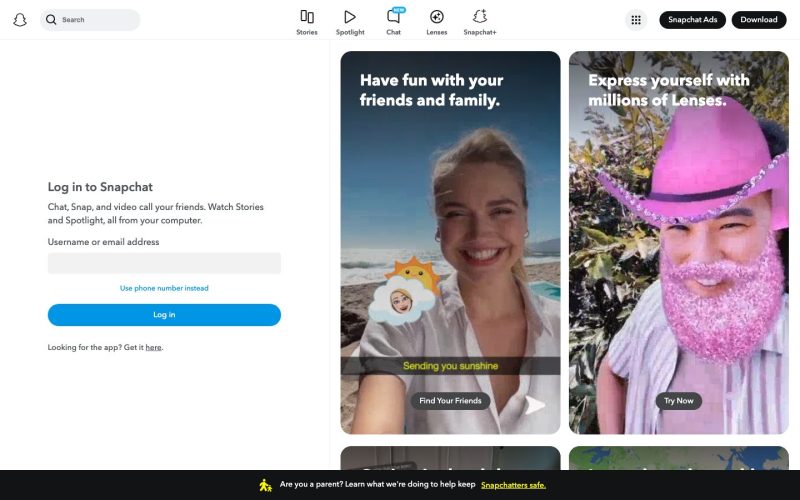The image size is (800, 500).
Task: Open the Stories section icon
Action: click(x=307, y=17)
